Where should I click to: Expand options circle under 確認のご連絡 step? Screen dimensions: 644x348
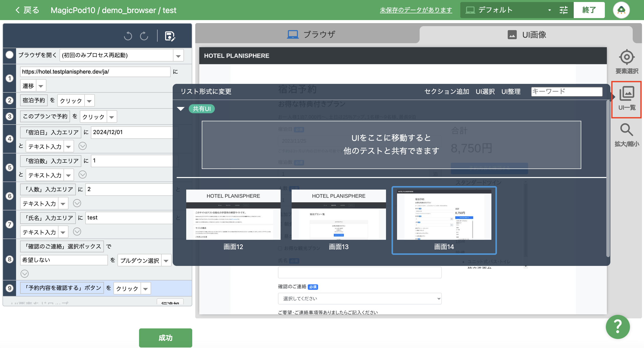pyautogui.click(x=25, y=273)
